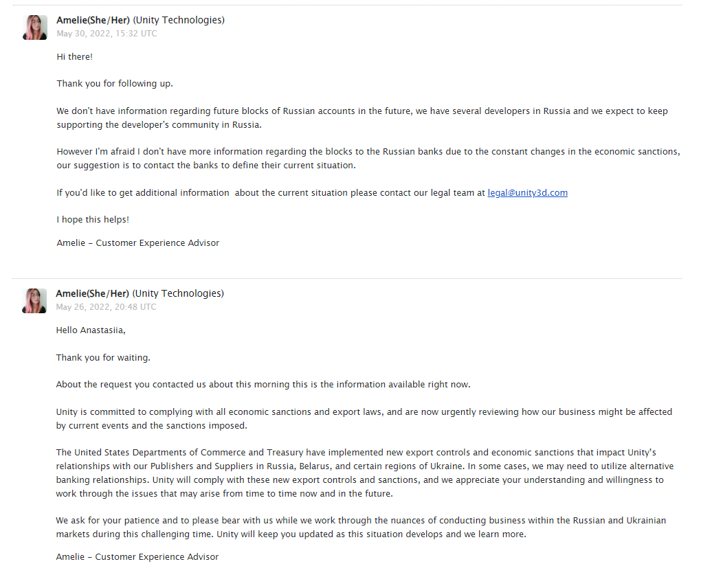Click Amelie's avatar on May 30 message
The image size is (723, 588).
tap(35, 27)
